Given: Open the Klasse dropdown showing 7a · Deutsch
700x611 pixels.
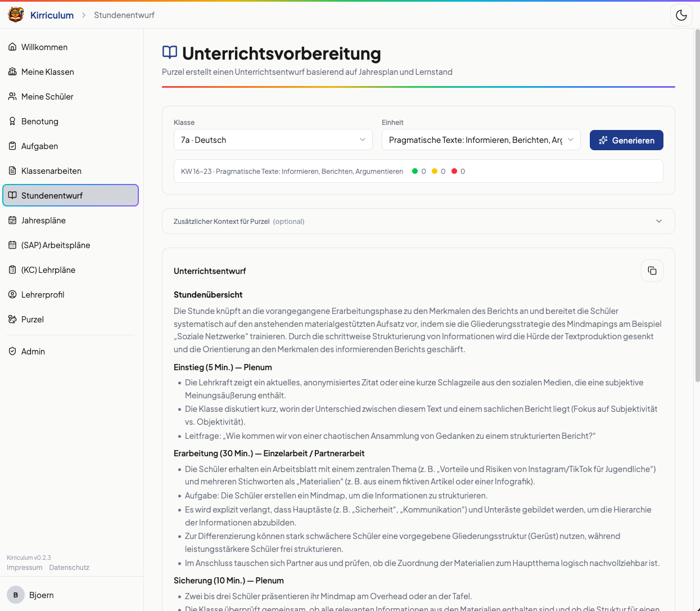Looking at the screenshot, I should click(x=273, y=140).
